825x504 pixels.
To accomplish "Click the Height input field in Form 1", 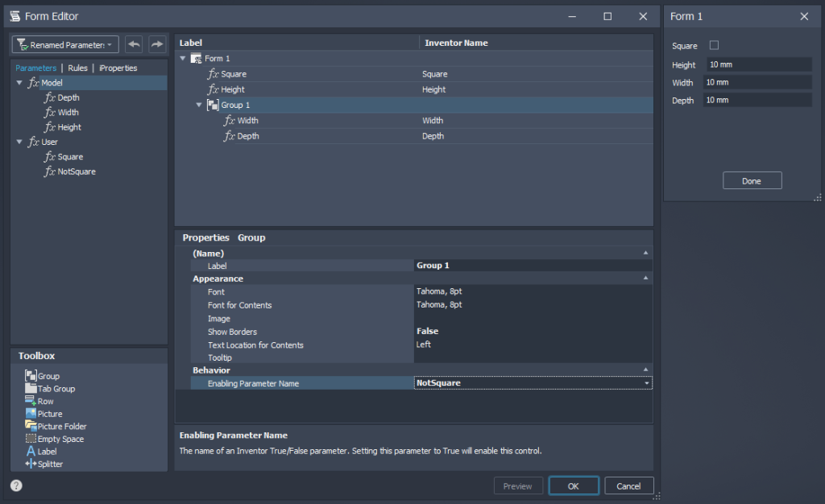I will (x=758, y=64).
